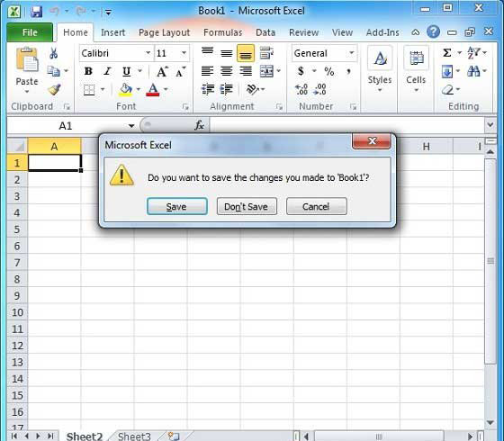
Task: Toggle Italic formatting
Action: pyautogui.click(x=107, y=71)
